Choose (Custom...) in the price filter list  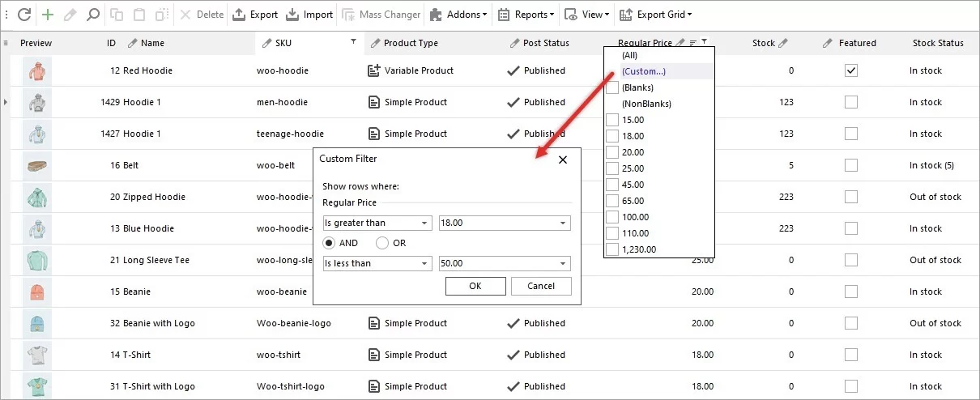click(643, 71)
